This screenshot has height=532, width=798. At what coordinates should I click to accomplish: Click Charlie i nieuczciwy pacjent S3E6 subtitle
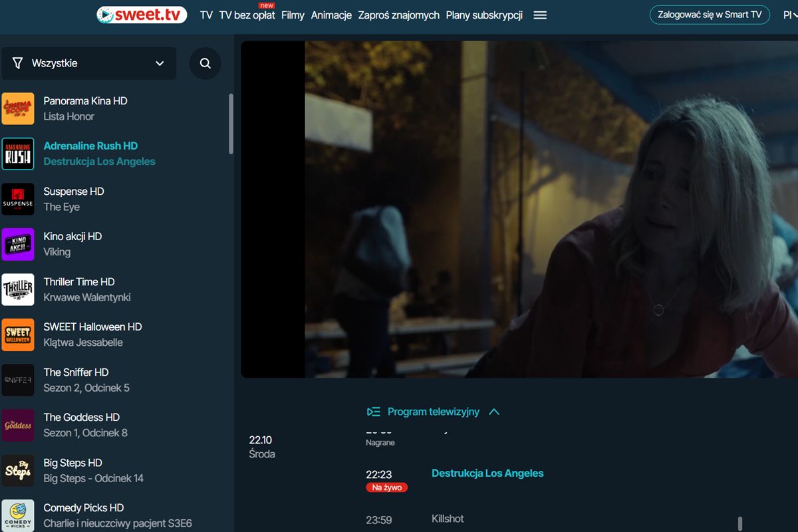click(118, 523)
